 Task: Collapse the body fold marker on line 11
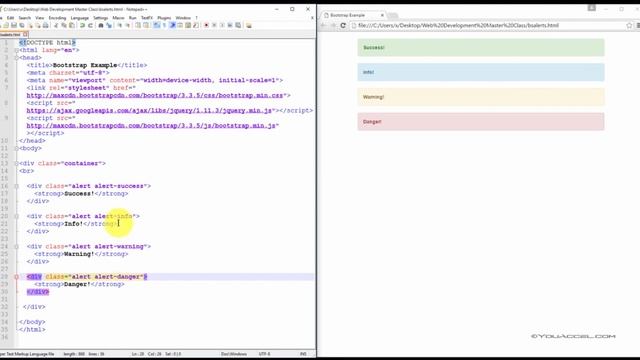click(17, 148)
